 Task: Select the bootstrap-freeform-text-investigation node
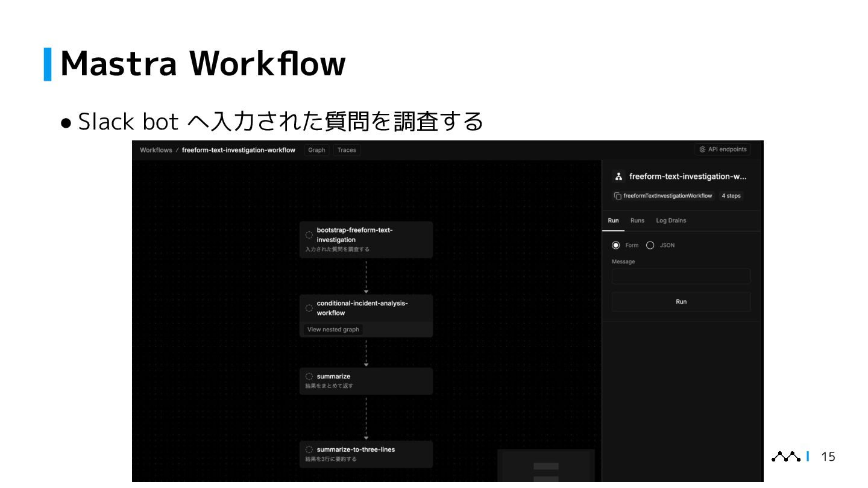[366, 240]
